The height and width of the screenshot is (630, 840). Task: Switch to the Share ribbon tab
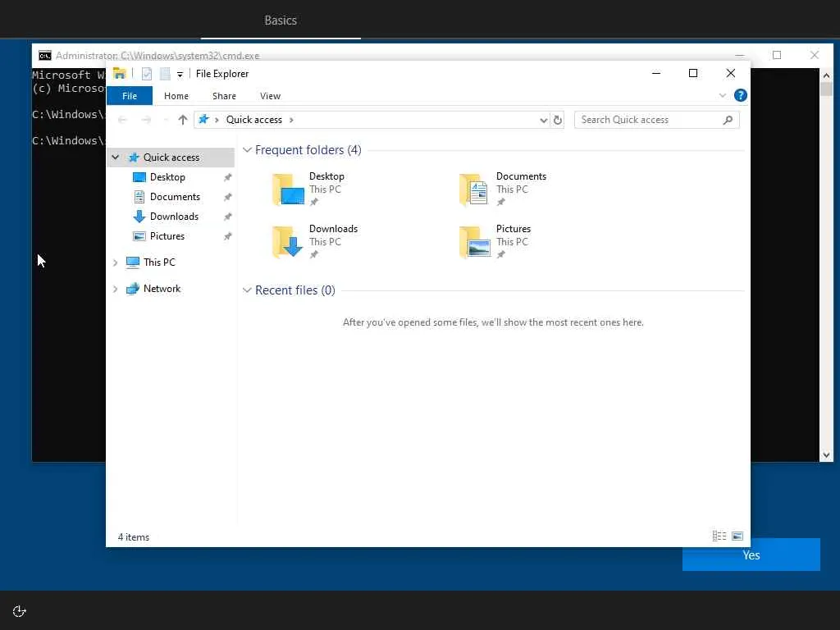point(224,96)
